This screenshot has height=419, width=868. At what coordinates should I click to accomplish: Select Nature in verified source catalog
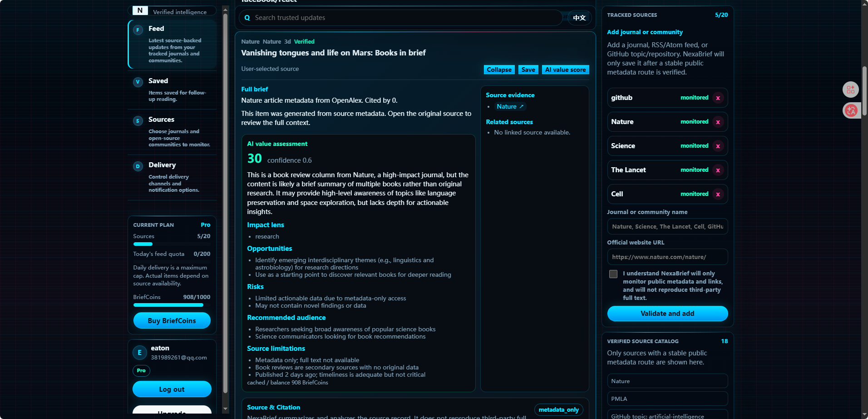tap(667, 381)
